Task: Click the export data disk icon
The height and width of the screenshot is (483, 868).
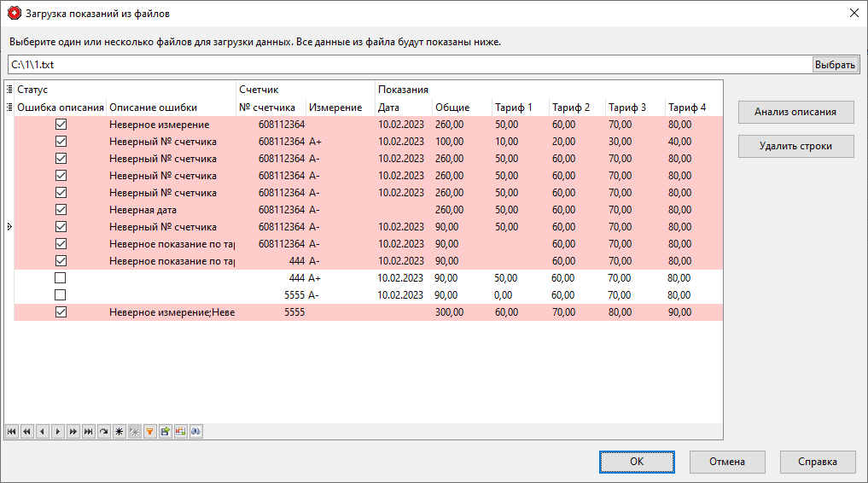Action: point(165,432)
